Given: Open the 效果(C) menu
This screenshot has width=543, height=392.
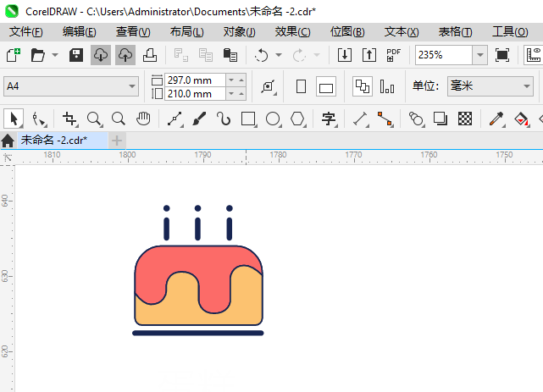Looking at the screenshot, I should (292, 32).
